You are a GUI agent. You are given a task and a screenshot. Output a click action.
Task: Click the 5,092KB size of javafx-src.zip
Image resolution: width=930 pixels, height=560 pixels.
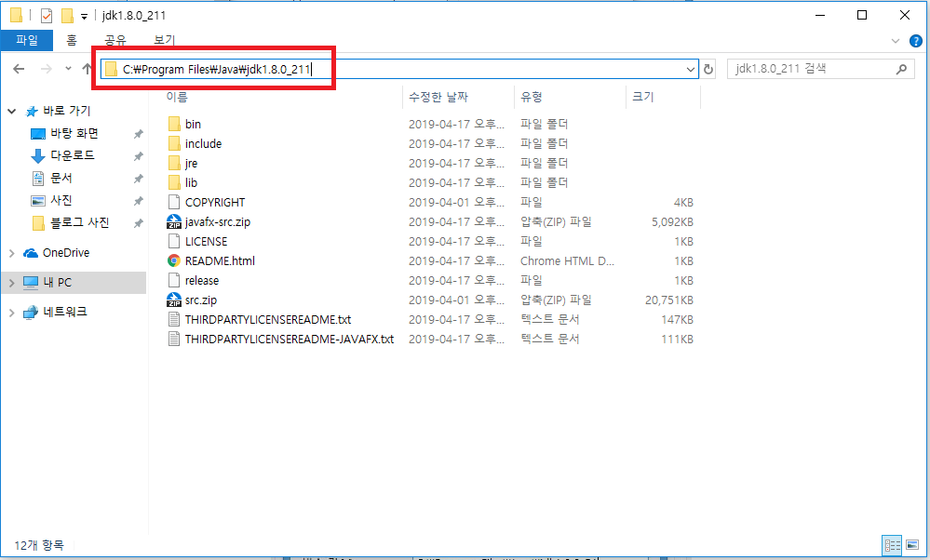672,221
